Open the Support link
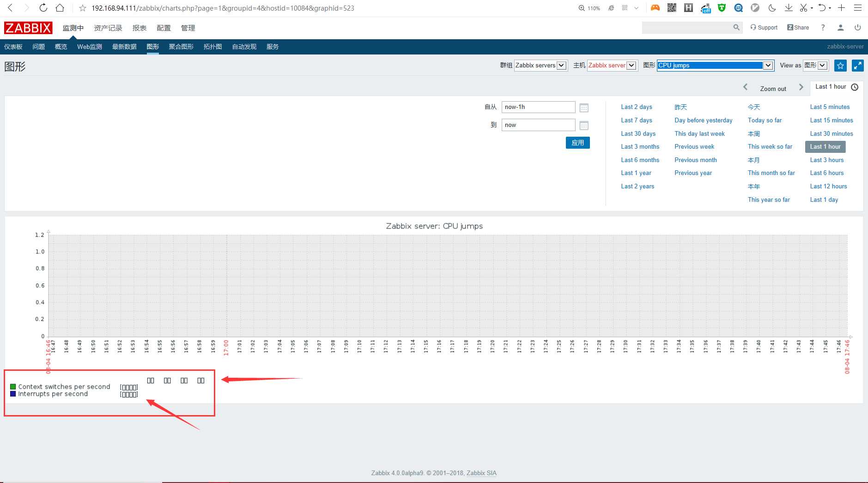 pyautogui.click(x=764, y=28)
